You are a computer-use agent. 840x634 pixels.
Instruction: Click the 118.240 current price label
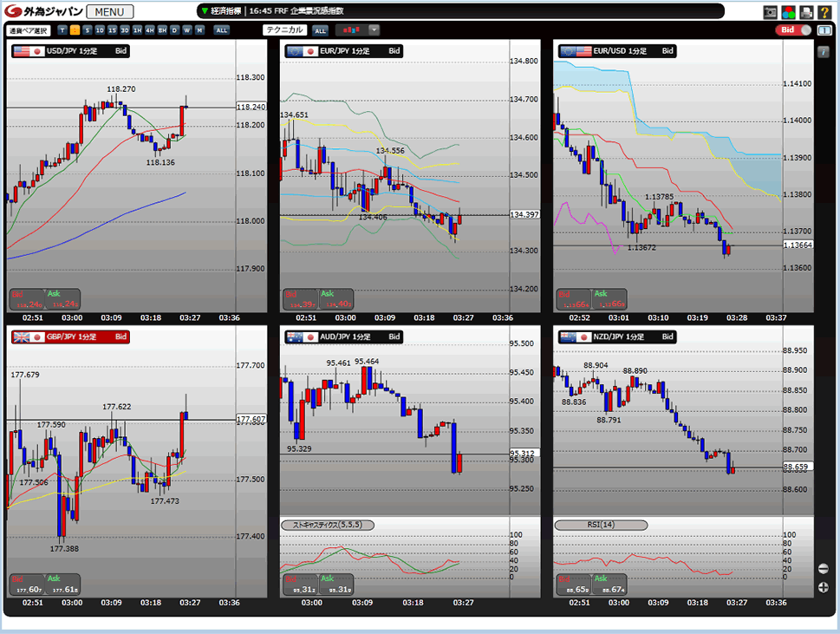coord(251,108)
